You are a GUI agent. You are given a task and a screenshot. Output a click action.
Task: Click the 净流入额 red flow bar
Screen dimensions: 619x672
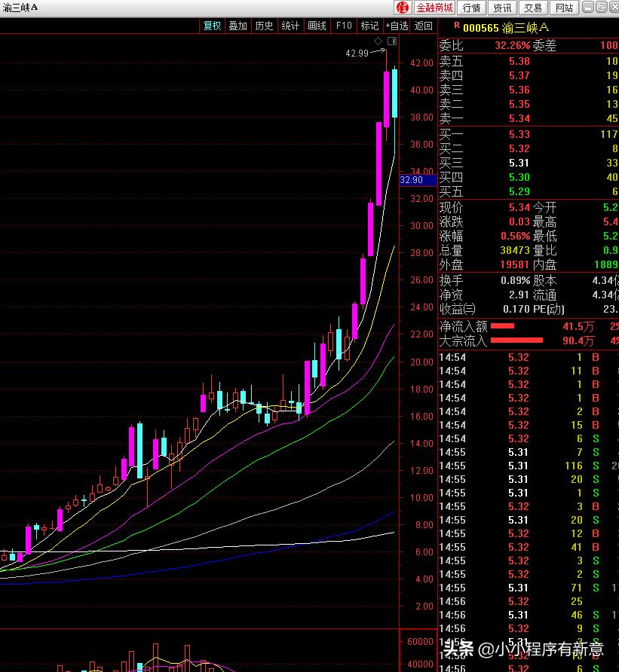point(502,326)
